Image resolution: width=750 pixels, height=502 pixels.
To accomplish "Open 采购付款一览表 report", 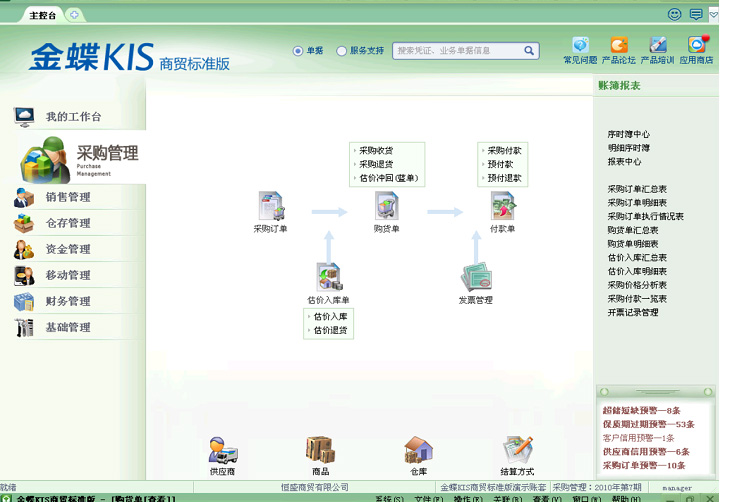I will 637,299.
